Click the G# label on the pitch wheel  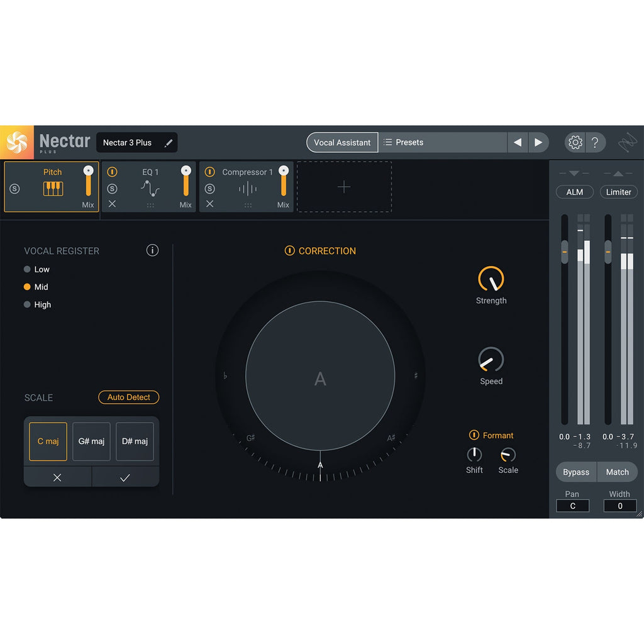(250, 438)
